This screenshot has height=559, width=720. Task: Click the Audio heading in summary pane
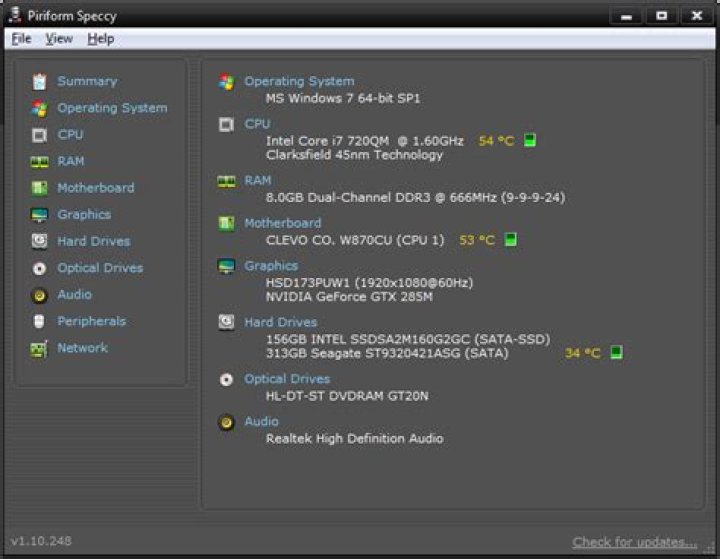tap(261, 422)
